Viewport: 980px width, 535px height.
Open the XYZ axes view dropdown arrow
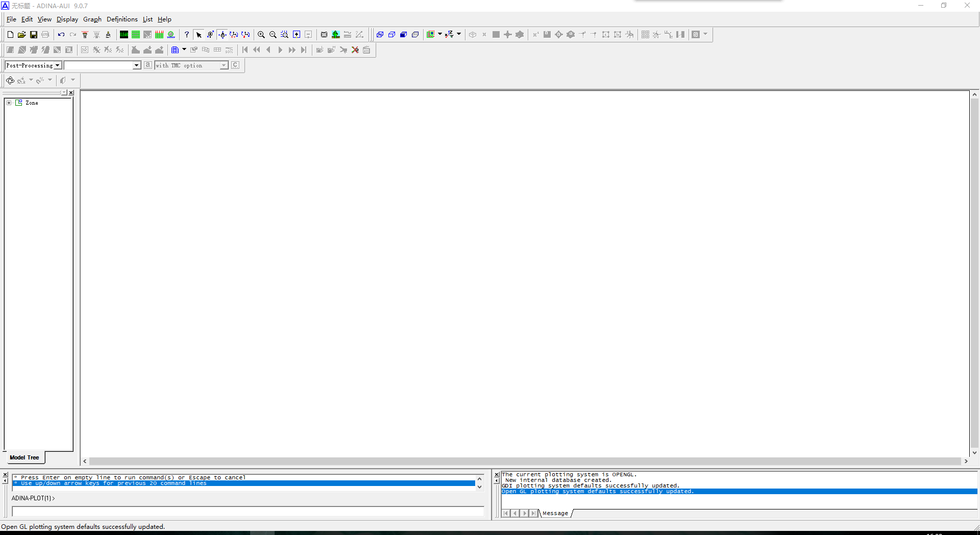point(459,34)
